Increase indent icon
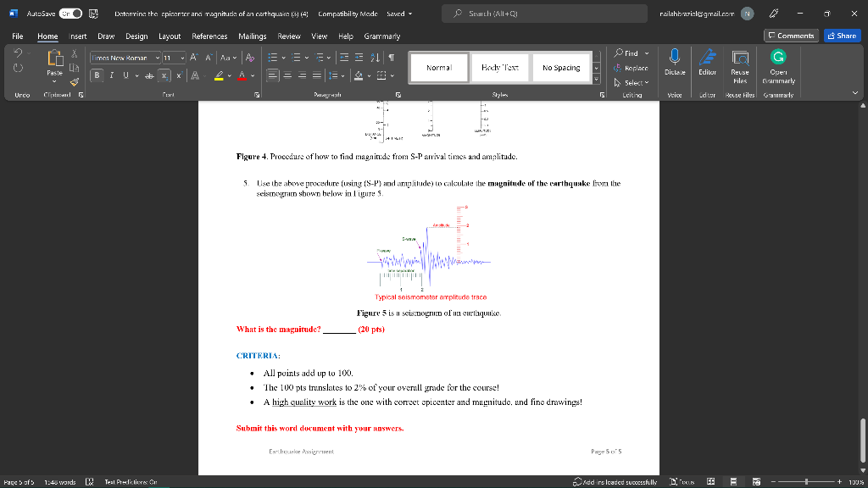 (359, 58)
